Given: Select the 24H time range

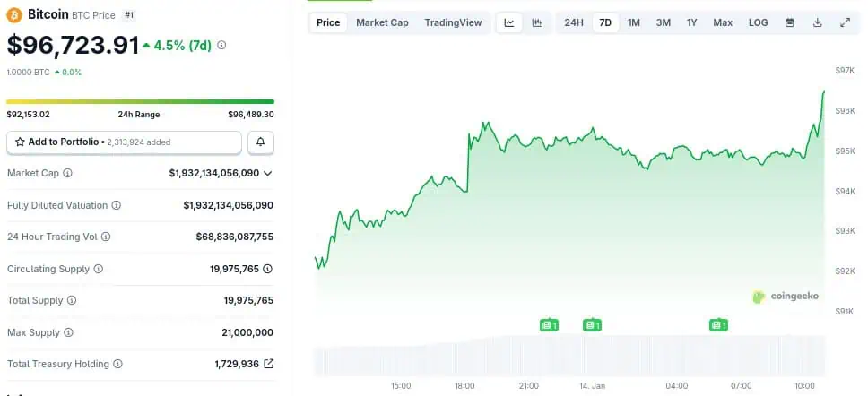Looking at the screenshot, I should [x=574, y=22].
